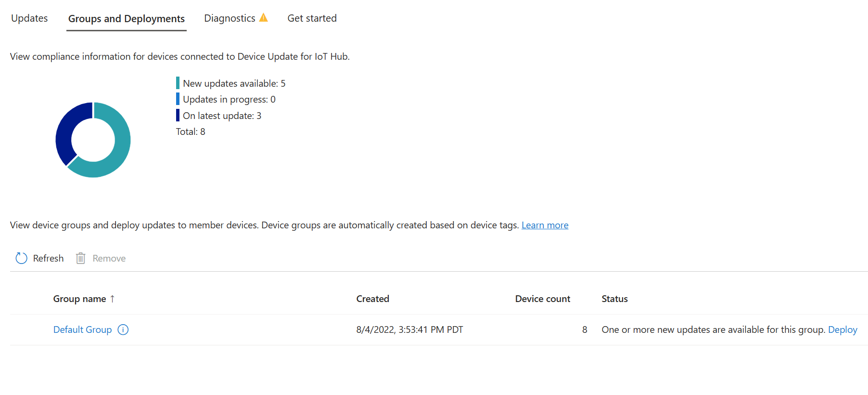Open the Learn more link
The width and height of the screenshot is (868, 395).
(545, 225)
